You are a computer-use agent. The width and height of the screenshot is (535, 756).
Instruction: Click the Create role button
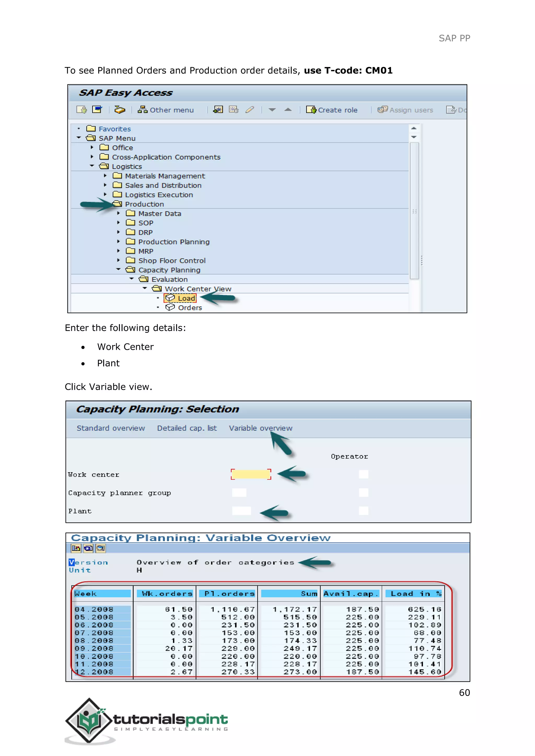pyautogui.click(x=332, y=110)
